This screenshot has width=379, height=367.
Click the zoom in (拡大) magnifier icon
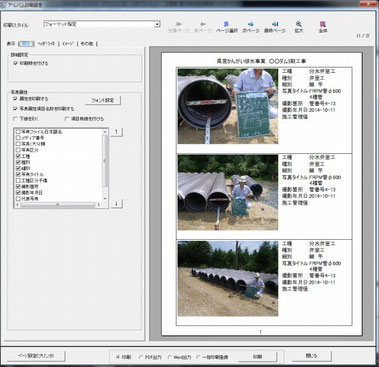point(299,24)
